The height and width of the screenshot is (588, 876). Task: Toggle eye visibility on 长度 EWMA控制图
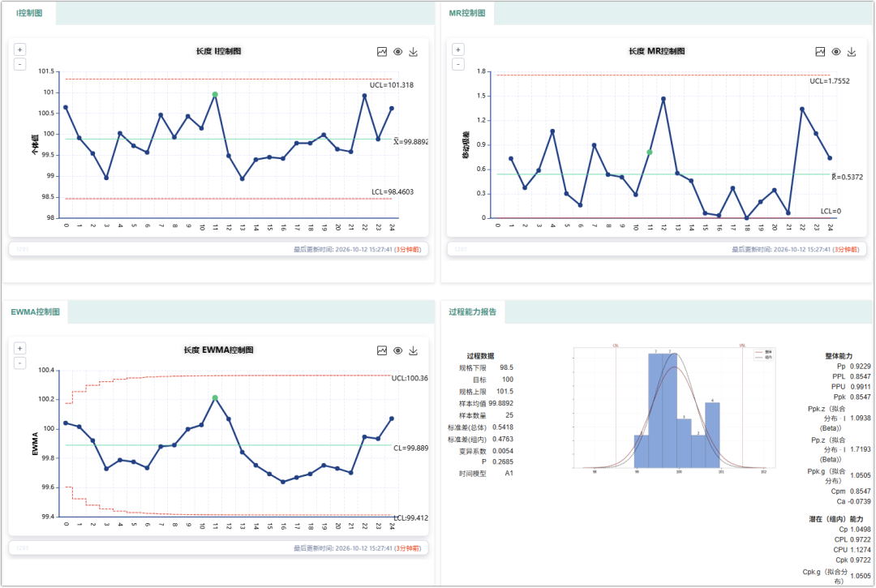(x=397, y=350)
